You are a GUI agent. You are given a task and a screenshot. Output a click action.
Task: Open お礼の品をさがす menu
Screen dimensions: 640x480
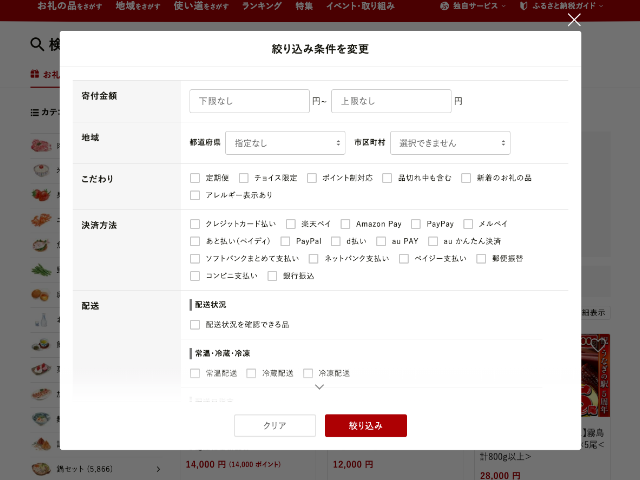point(70,6)
